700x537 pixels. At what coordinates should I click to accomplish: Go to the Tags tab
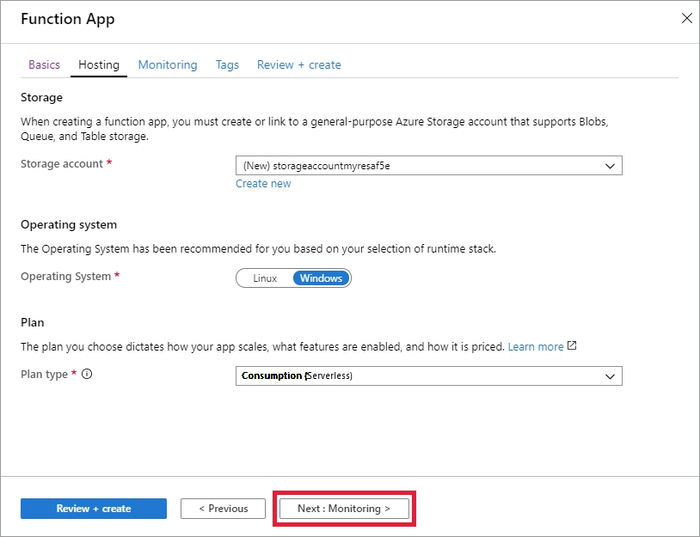coord(227,65)
